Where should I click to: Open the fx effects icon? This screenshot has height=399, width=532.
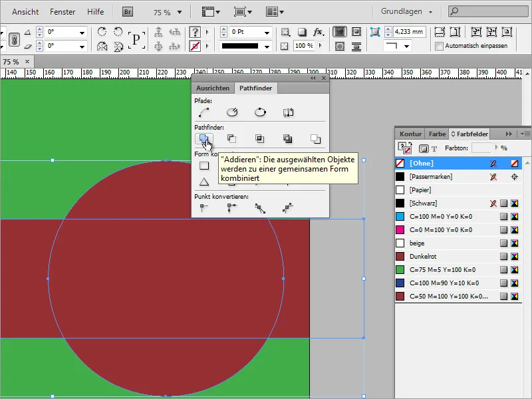point(319,32)
